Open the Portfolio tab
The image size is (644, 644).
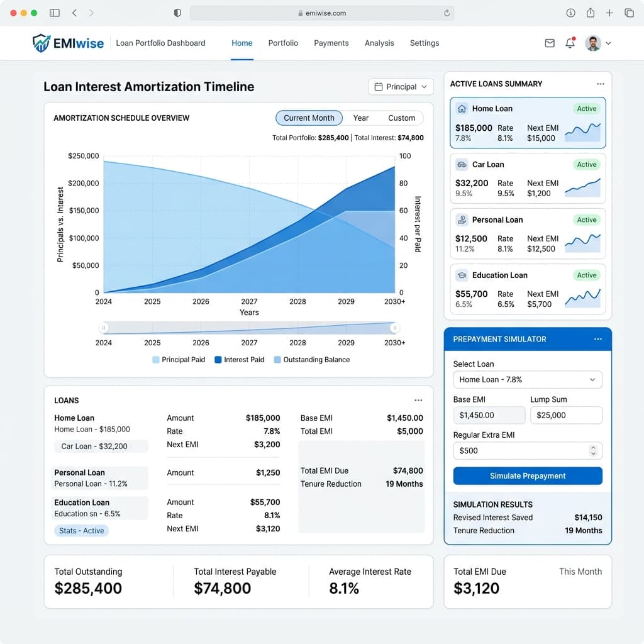click(283, 43)
